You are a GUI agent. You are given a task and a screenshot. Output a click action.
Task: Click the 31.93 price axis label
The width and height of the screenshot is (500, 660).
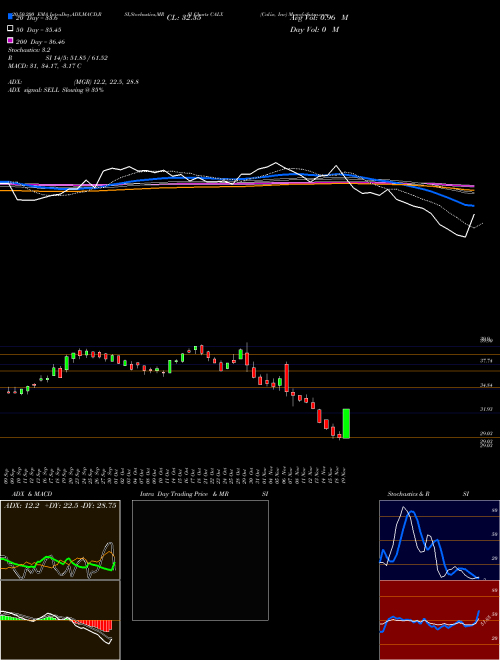(486, 409)
